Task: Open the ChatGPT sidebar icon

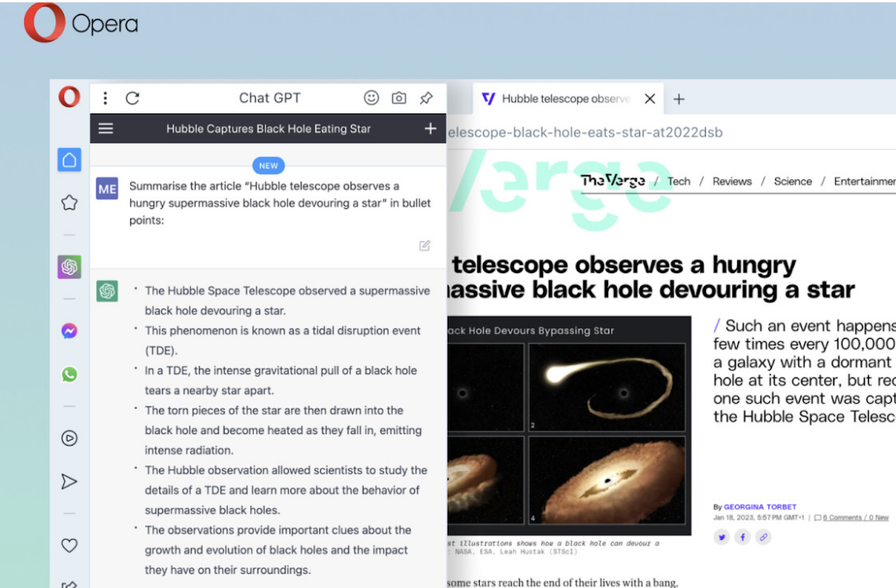Action: (x=68, y=266)
